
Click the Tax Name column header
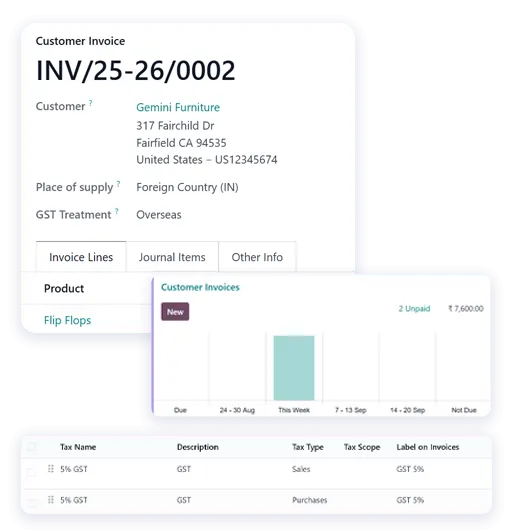click(x=78, y=447)
